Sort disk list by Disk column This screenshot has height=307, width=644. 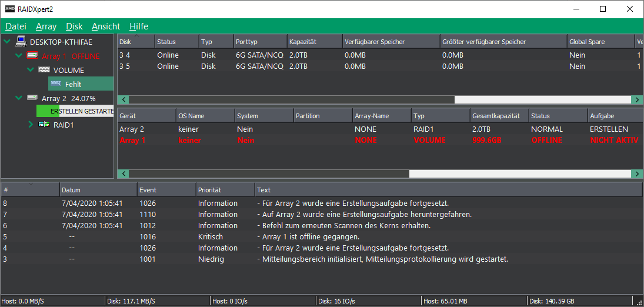tap(136, 42)
